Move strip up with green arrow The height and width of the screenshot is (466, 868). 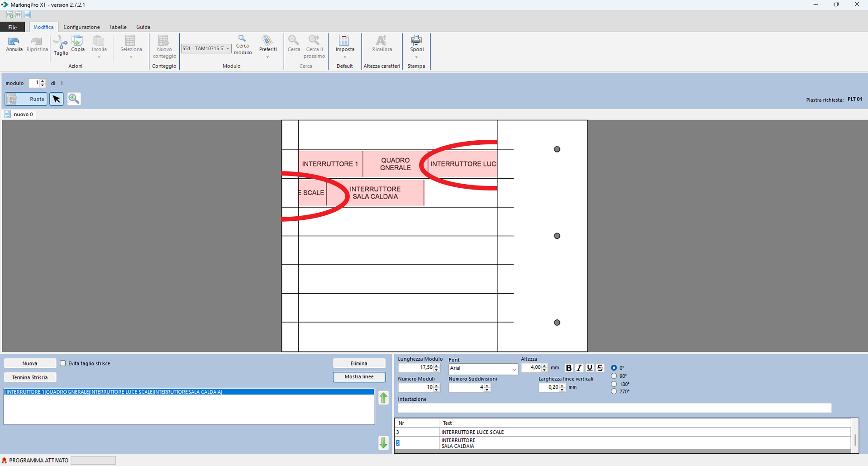383,398
